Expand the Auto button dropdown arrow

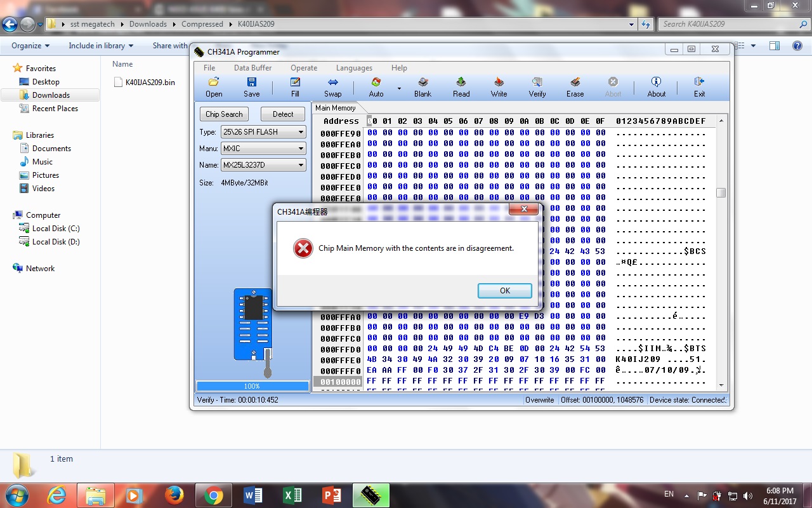click(x=399, y=88)
